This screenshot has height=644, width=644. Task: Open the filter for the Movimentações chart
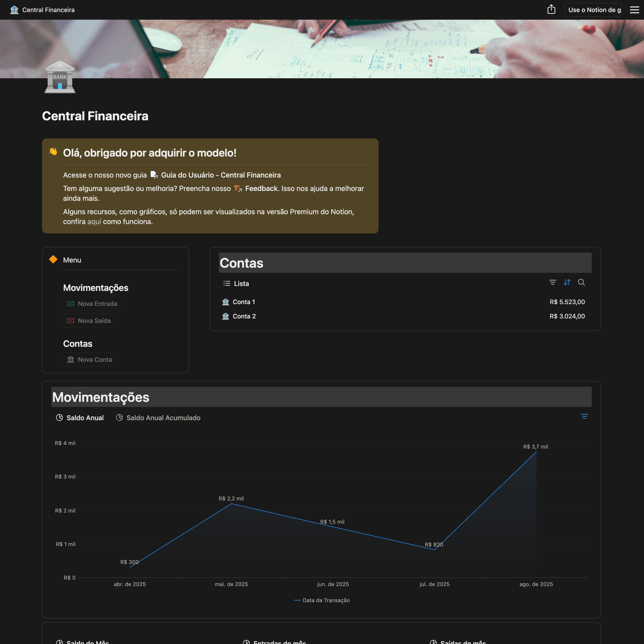585,417
